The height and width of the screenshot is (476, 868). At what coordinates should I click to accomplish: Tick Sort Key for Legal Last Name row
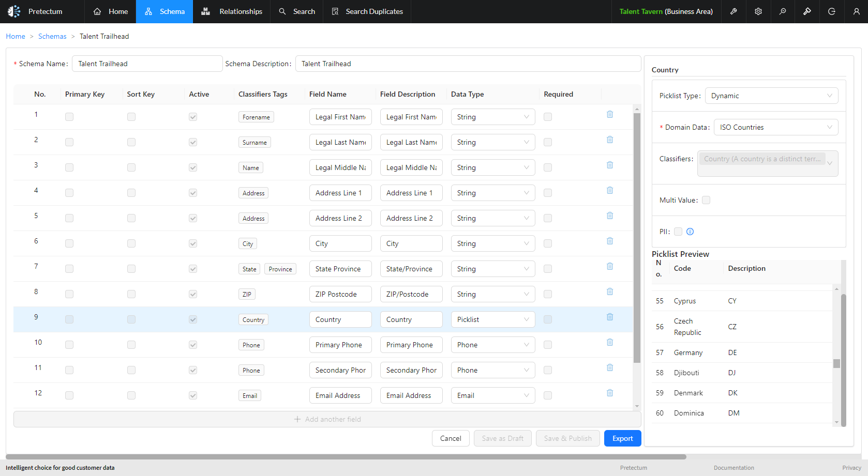(131, 142)
